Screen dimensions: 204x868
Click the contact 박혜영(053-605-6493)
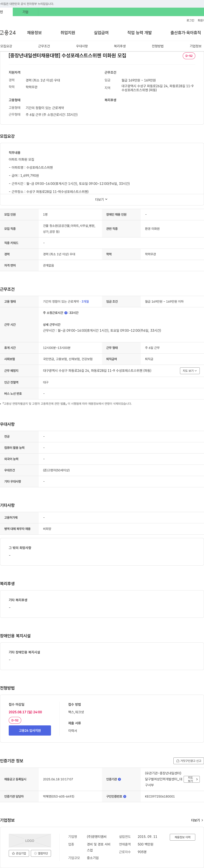59,796
